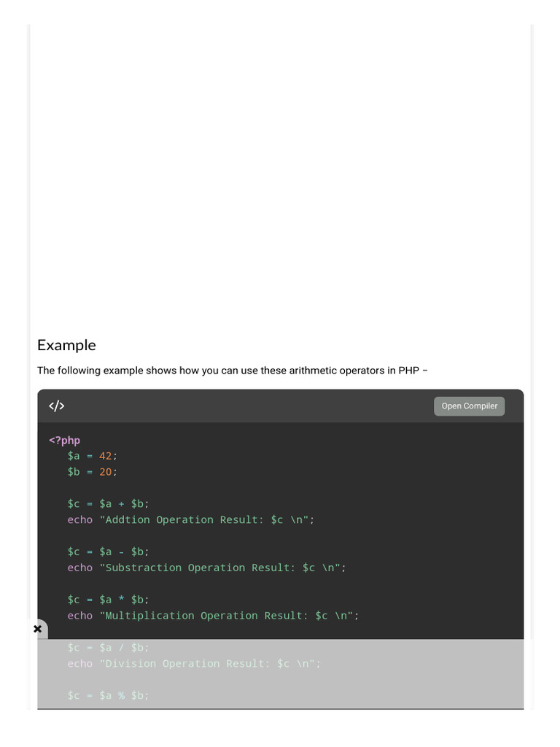Dismiss the overlay with the X icon
560x747 pixels.
[x=38, y=629]
